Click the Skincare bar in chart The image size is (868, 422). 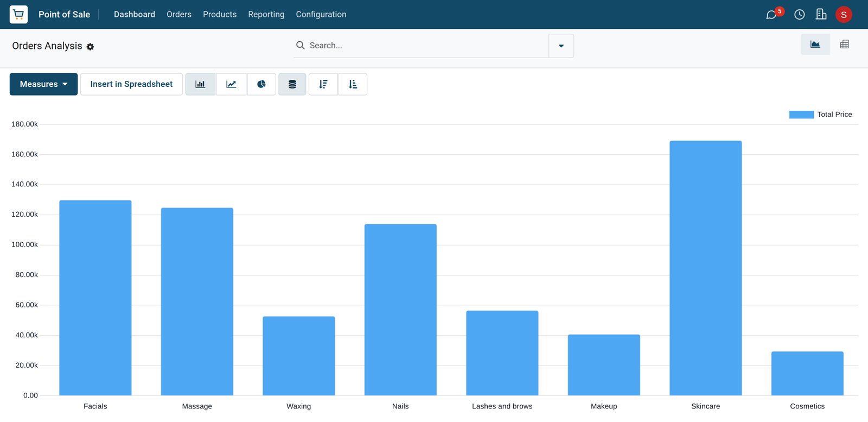[706, 268]
